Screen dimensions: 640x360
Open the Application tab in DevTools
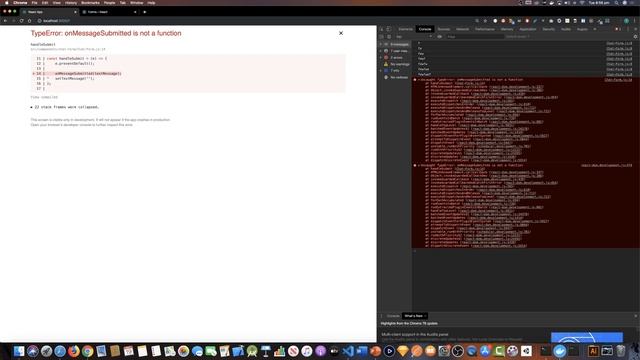(x=528, y=29)
